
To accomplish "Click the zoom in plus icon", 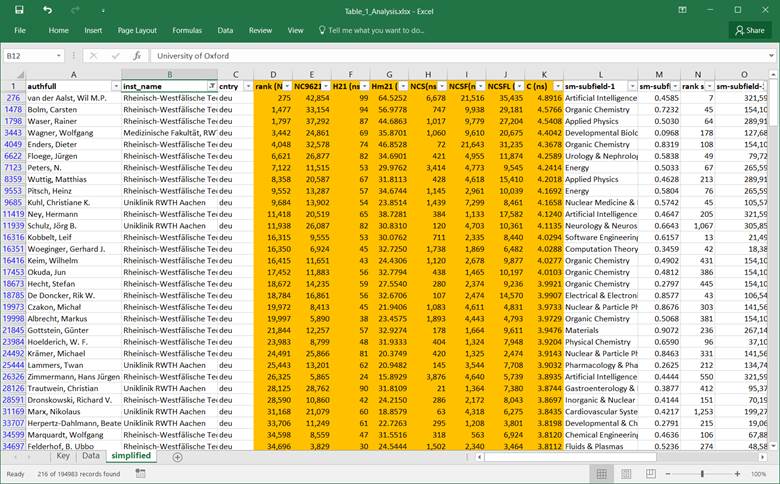I will click(738, 474).
